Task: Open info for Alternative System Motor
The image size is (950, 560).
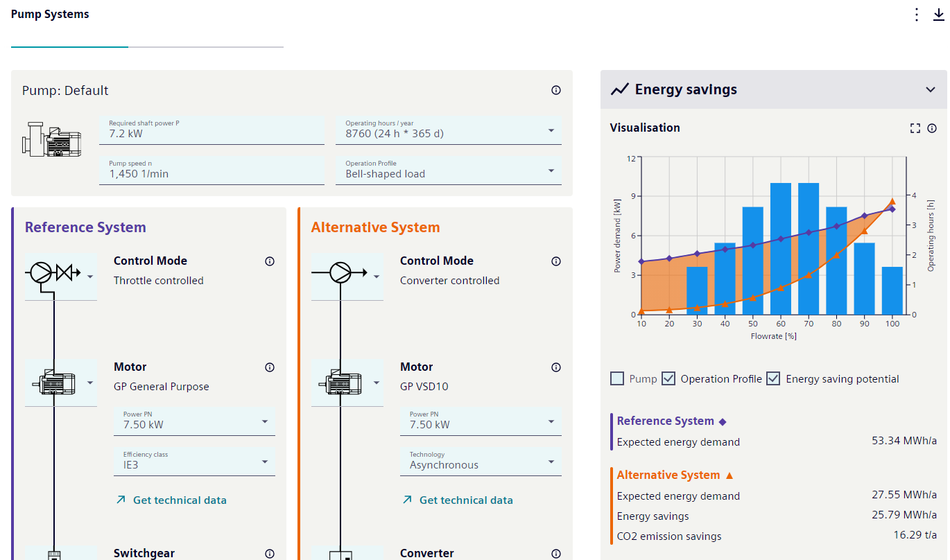Action: 556,367
